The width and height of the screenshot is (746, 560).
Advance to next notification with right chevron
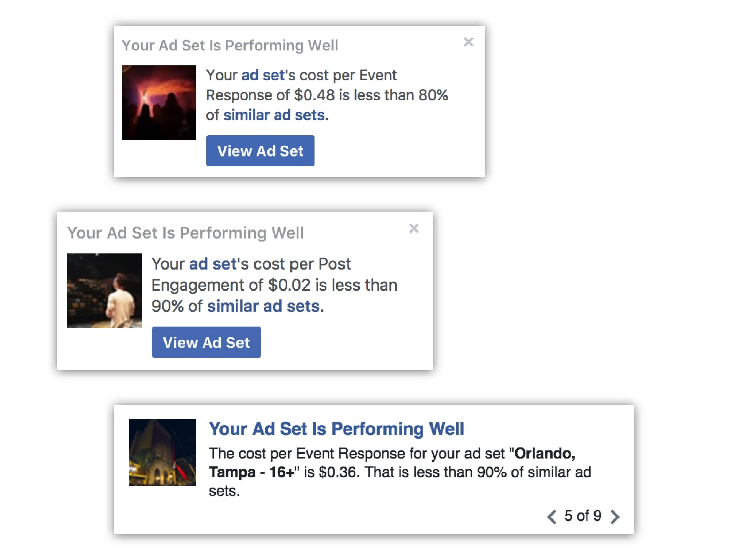point(615,517)
